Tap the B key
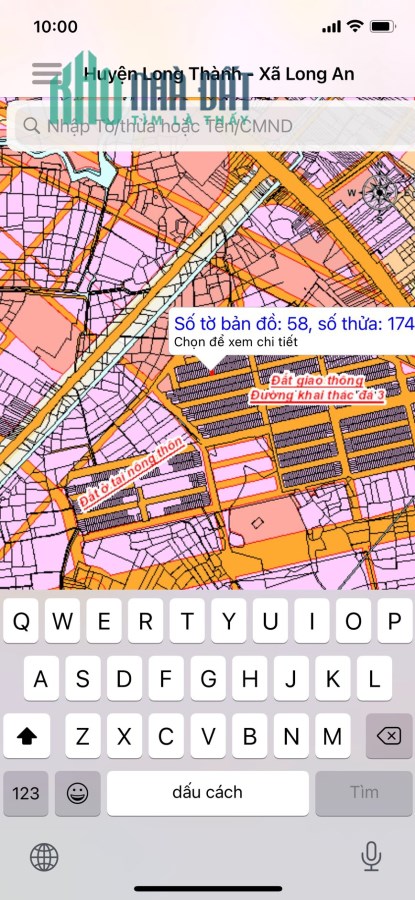 (x=250, y=736)
